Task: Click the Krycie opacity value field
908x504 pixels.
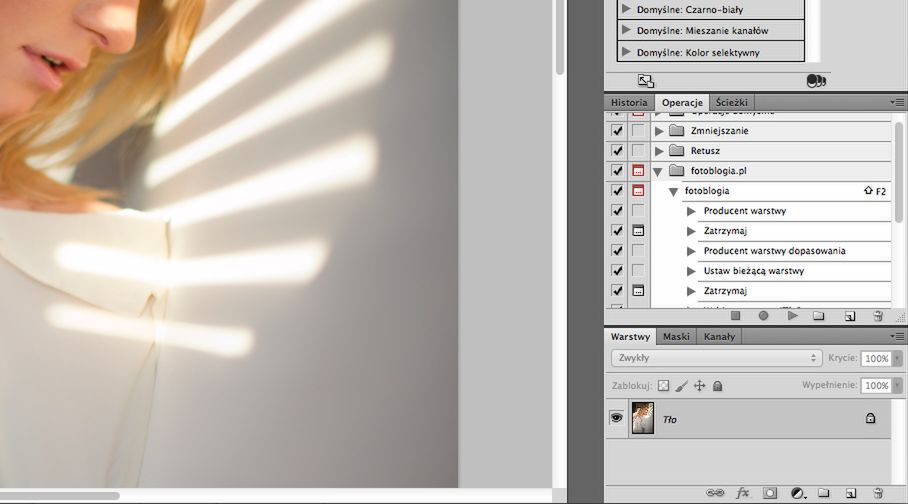Action: pyautogui.click(x=877, y=359)
